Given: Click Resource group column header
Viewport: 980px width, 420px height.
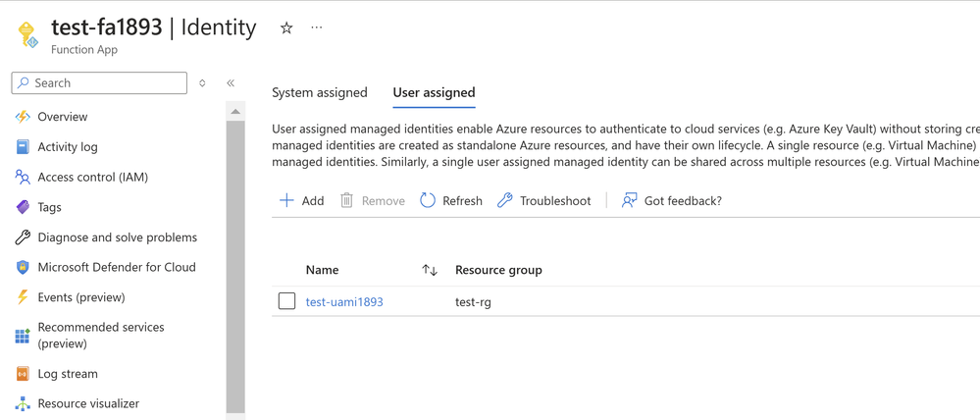Looking at the screenshot, I should click(498, 270).
